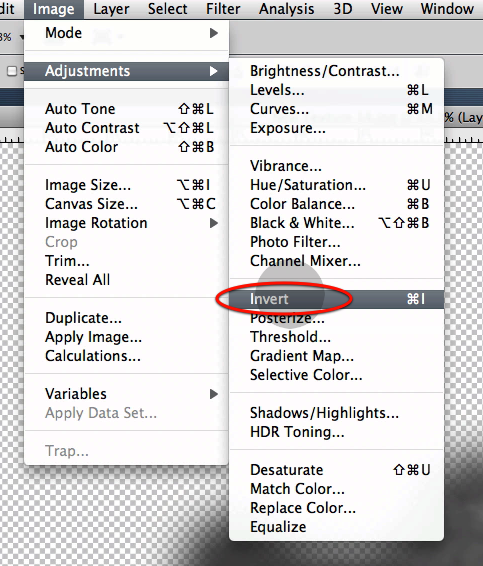Toggle the checkbox in the options bar

click(x=12, y=71)
